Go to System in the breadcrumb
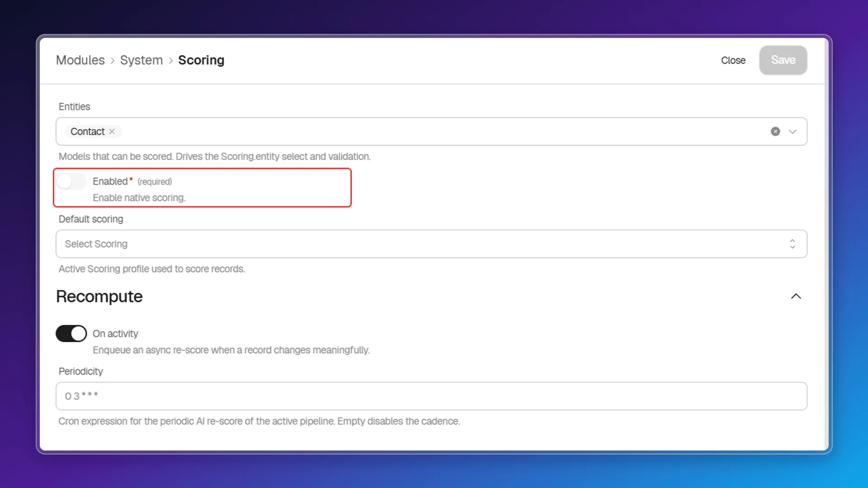 click(142, 60)
